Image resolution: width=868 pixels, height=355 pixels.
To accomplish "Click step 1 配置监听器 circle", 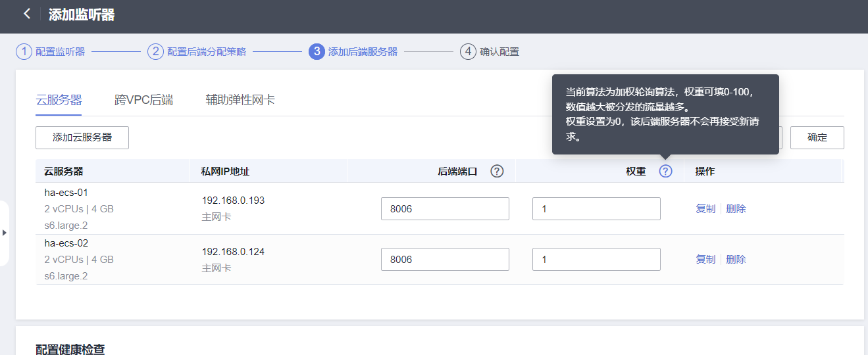I will [x=24, y=51].
